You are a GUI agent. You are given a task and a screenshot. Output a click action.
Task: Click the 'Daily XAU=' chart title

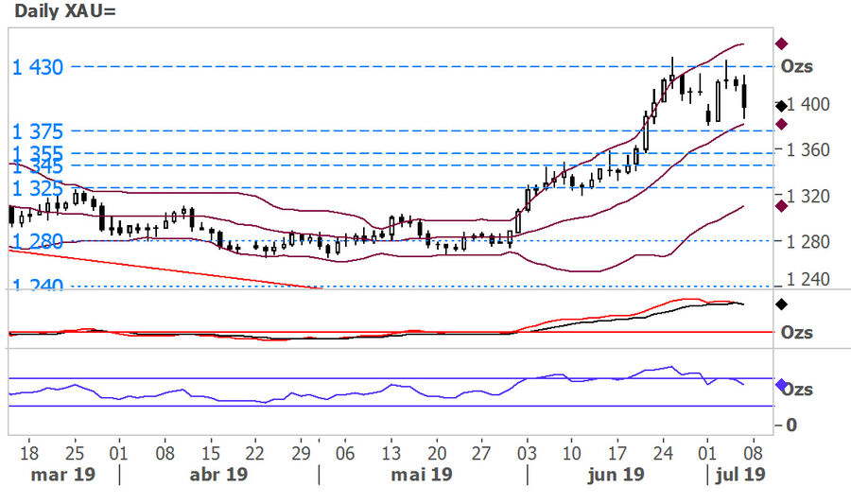tap(61, 13)
